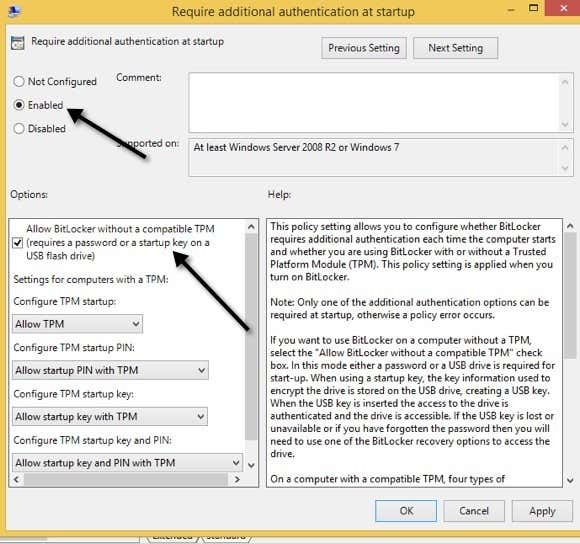This screenshot has width=580, height=544.
Task: Go to Next Setting
Action: click(455, 48)
